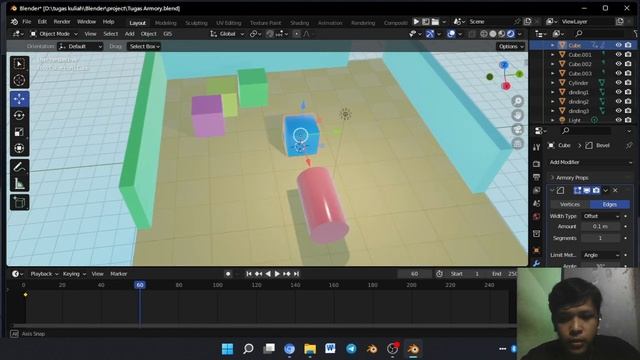
Task: Open Limit Method Angle dropdown
Action: (x=601, y=255)
